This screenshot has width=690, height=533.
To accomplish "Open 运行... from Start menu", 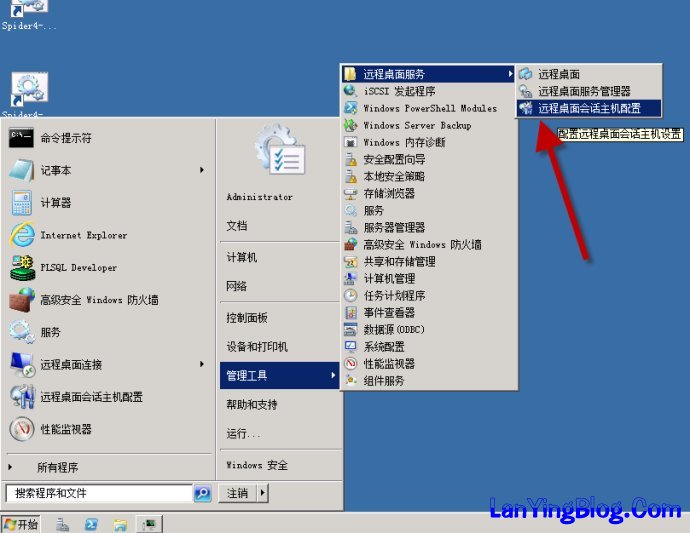I will point(243,434).
